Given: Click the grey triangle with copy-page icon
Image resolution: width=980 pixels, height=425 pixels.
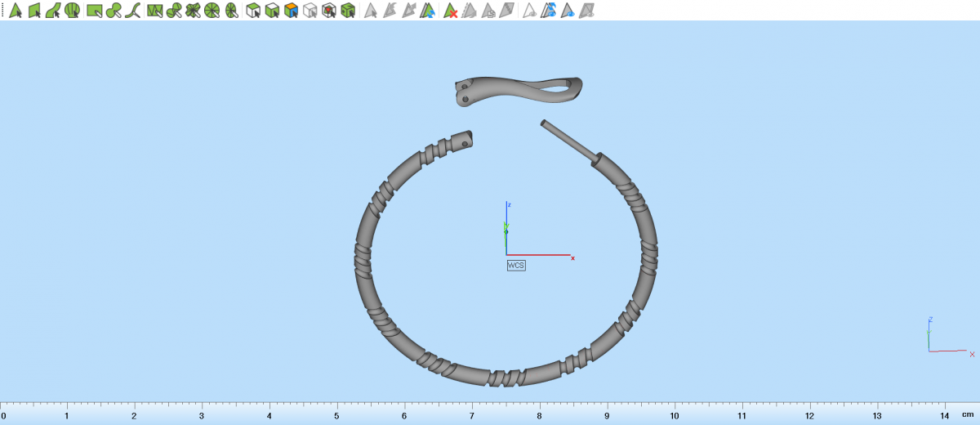Looking at the screenshot, I should (x=488, y=11).
